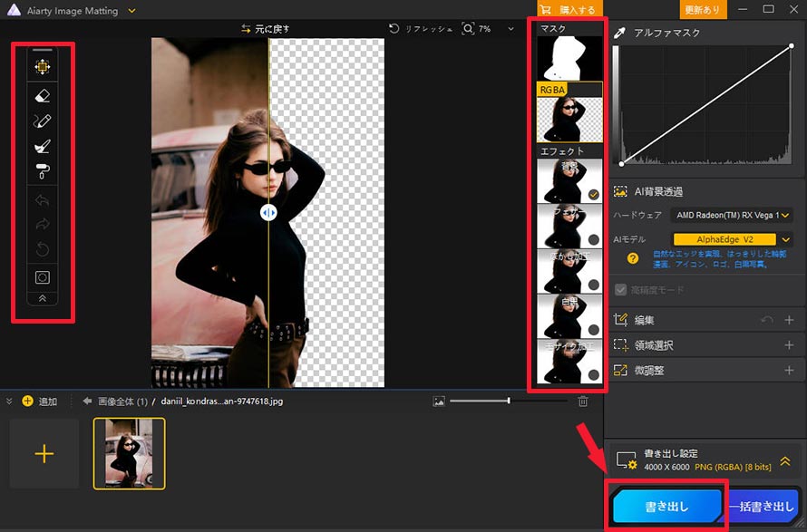Open the AMD Radeon hardware dropdown
Screen dimensions: 807x532
point(785,215)
